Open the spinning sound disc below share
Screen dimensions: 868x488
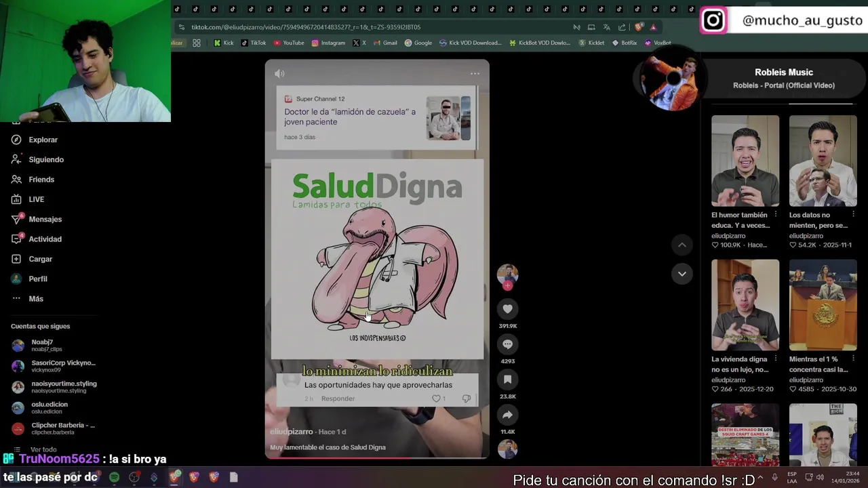tap(507, 449)
